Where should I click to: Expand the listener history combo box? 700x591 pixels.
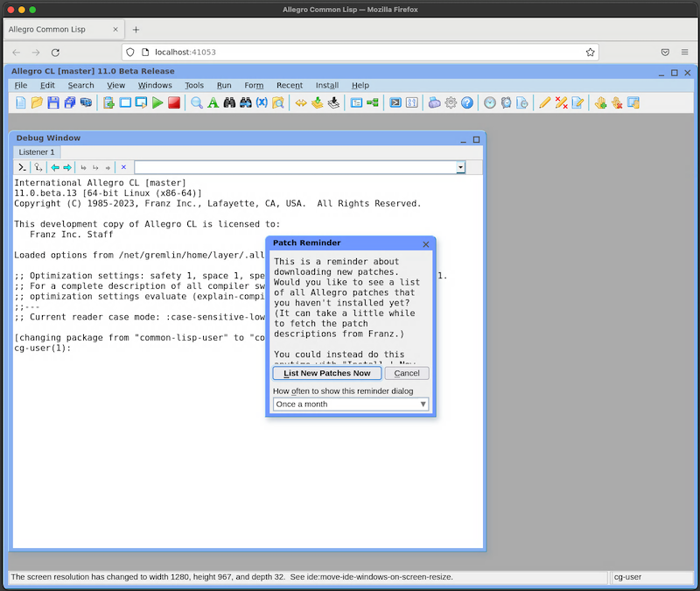(460, 166)
